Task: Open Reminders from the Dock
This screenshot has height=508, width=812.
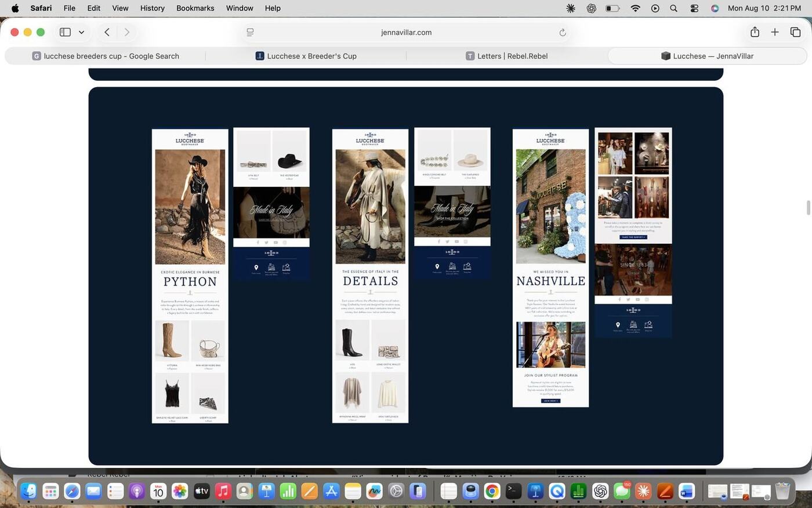Action: coord(115,492)
